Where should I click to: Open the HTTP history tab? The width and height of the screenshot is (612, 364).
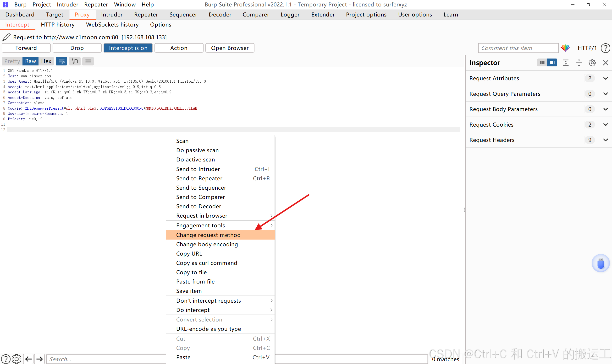[x=58, y=25]
